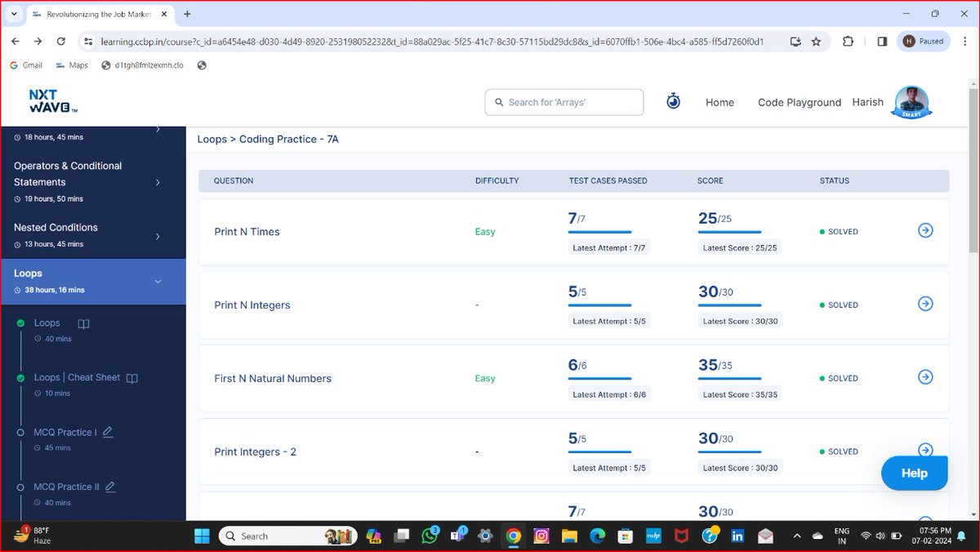Open MCQ Practice I in sidebar

click(65, 432)
